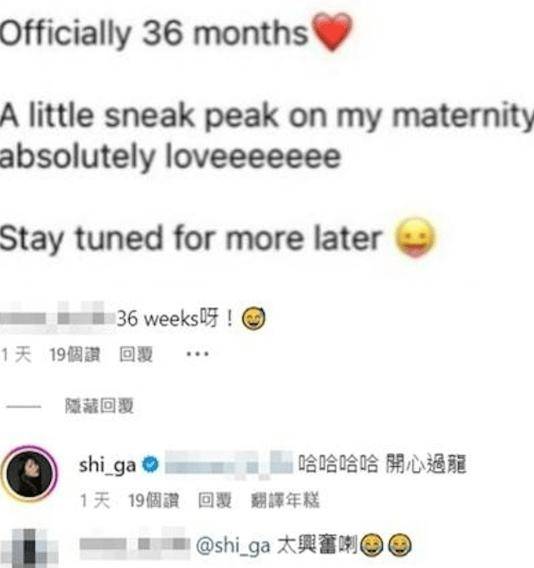Click the blue verified badge beside shi_ga
The width and height of the screenshot is (534, 568).
click(x=150, y=464)
